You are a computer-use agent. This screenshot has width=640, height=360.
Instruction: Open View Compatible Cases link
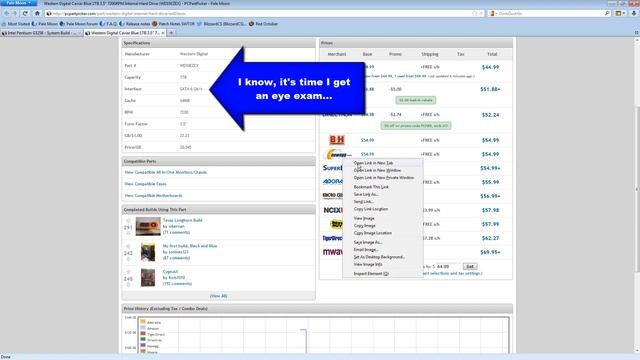145,184
